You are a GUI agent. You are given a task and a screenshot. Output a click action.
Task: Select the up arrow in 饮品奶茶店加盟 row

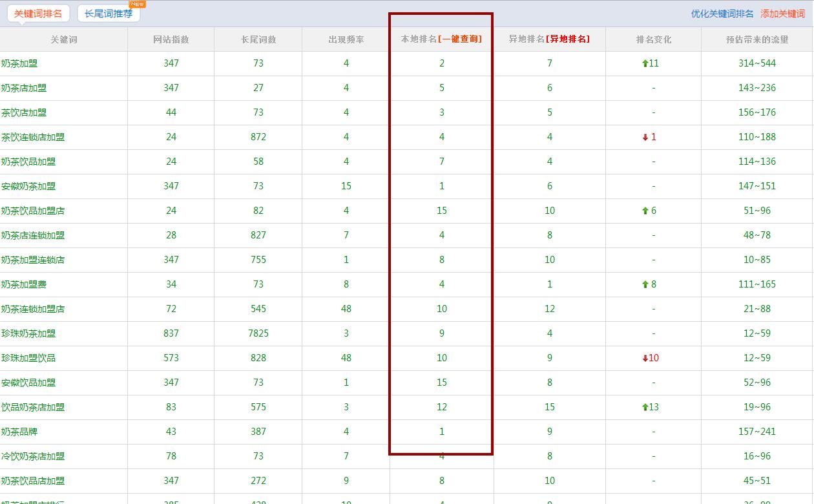tap(645, 407)
